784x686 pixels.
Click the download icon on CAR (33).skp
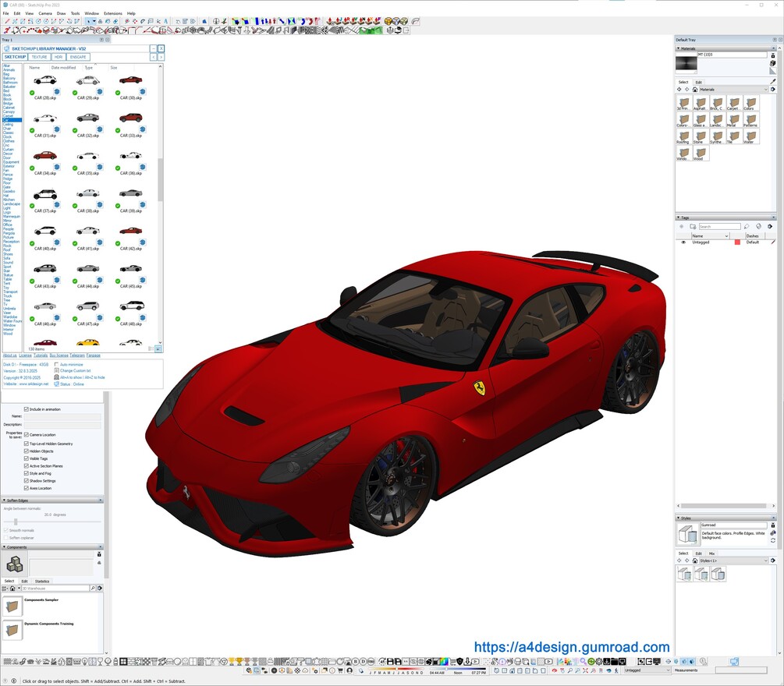tap(143, 129)
